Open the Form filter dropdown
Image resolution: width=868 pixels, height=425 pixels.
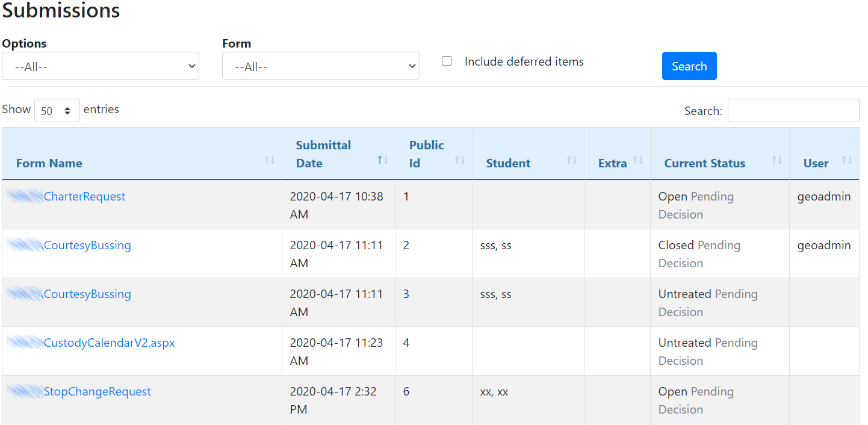pyautogui.click(x=320, y=66)
